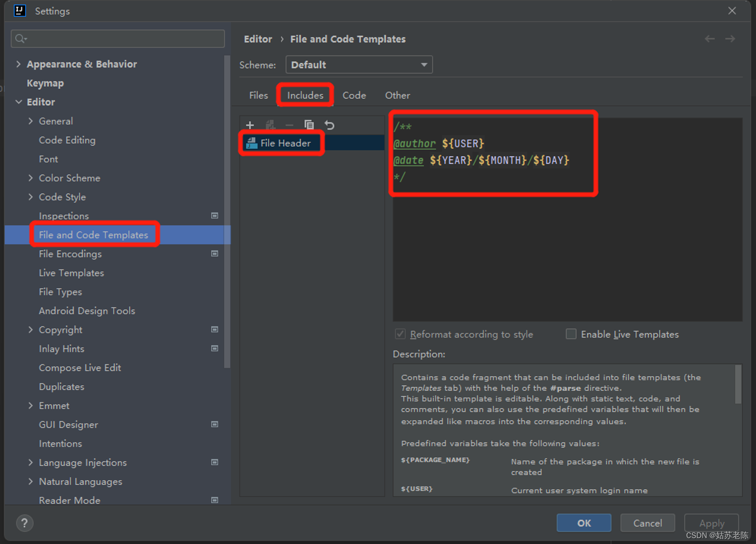
Task: Toggle Reformat according to style checkbox
Action: [x=400, y=334]
